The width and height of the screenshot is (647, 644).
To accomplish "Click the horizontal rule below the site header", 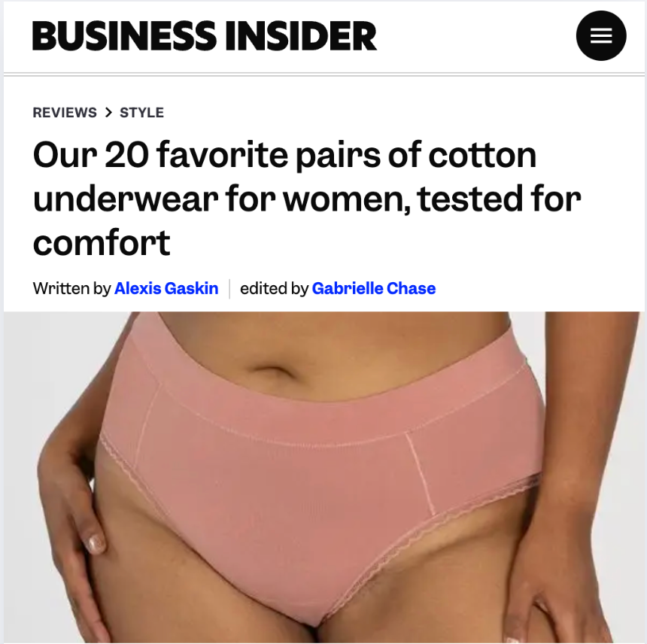I will (x=324, y=74).
